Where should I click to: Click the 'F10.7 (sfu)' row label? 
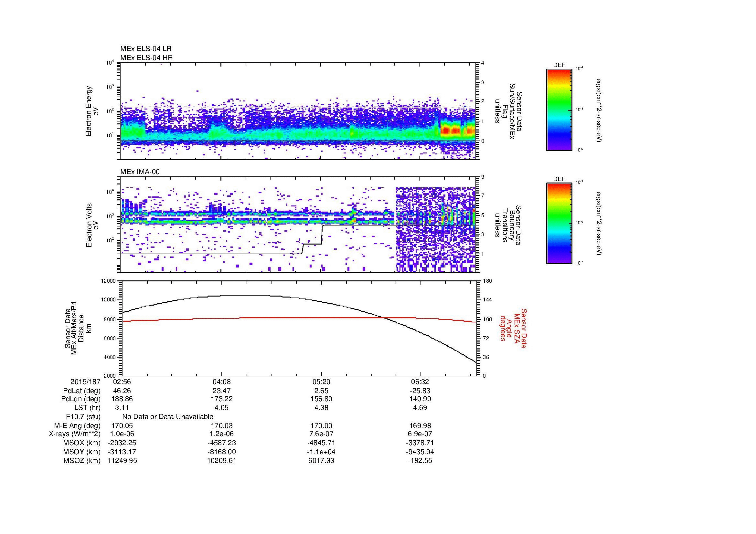83,417
